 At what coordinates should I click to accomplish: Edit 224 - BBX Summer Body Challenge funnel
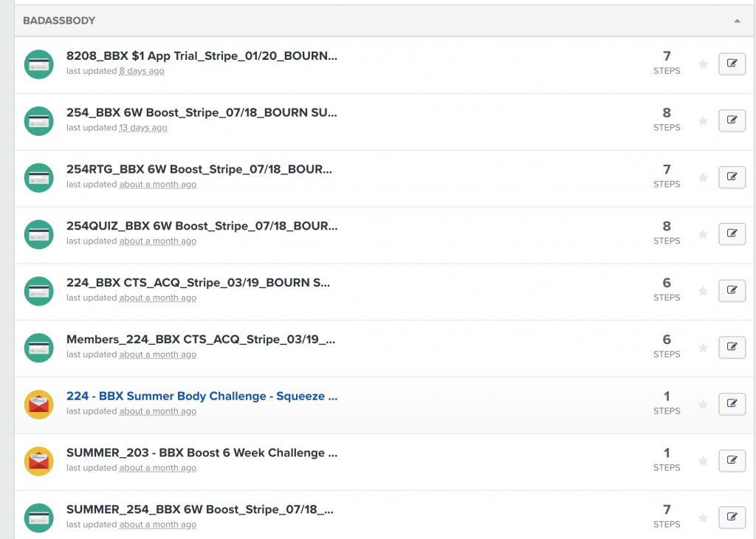(x=732, y=404)
